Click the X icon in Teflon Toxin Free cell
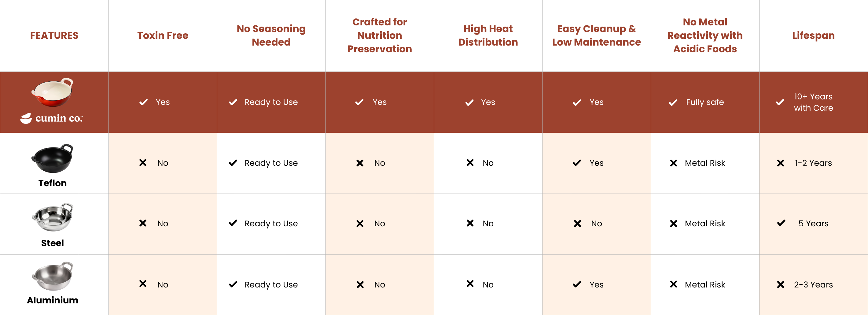Screen dimensions: 868x315 (x=143, y=163)
